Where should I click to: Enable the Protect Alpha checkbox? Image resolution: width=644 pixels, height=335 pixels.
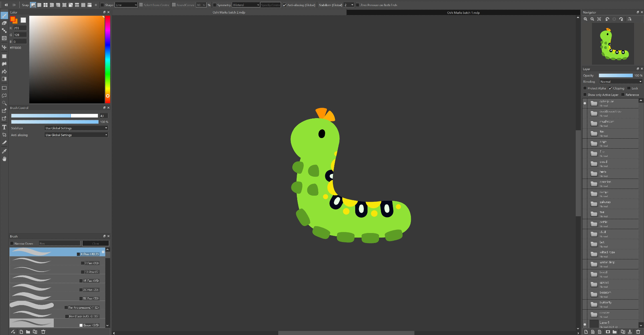click(585, 88)
